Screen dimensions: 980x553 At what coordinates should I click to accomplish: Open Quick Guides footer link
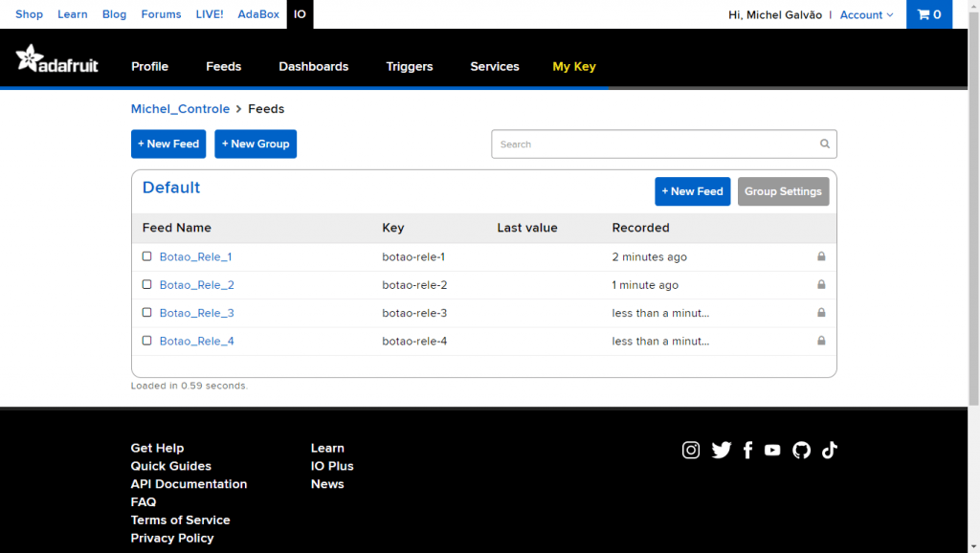coord(170,466)
